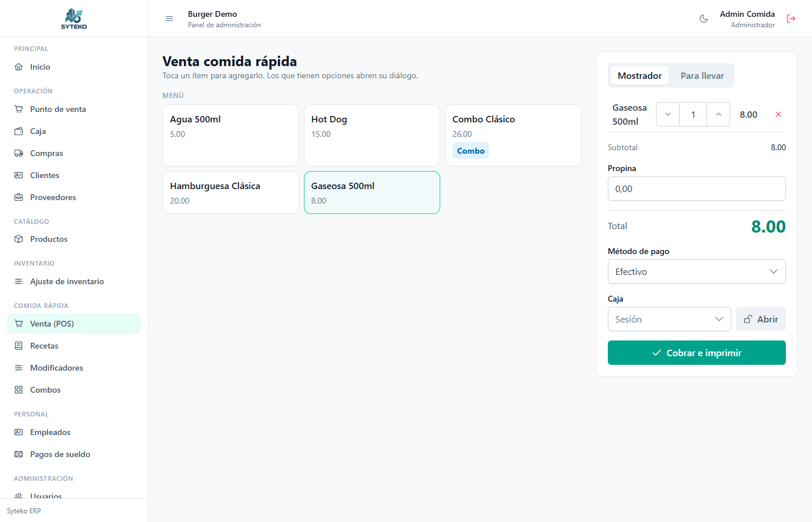Open Punto de venta page
This screenshot has width=812, height=522.
(x=74, y=109)
